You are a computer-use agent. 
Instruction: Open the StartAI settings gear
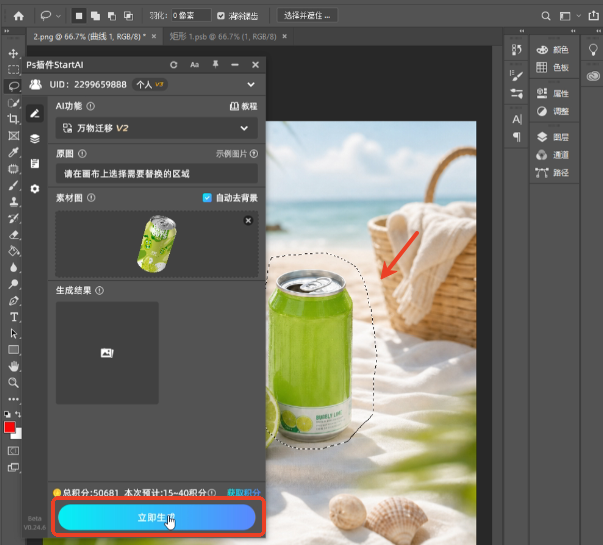coord(35,189)
